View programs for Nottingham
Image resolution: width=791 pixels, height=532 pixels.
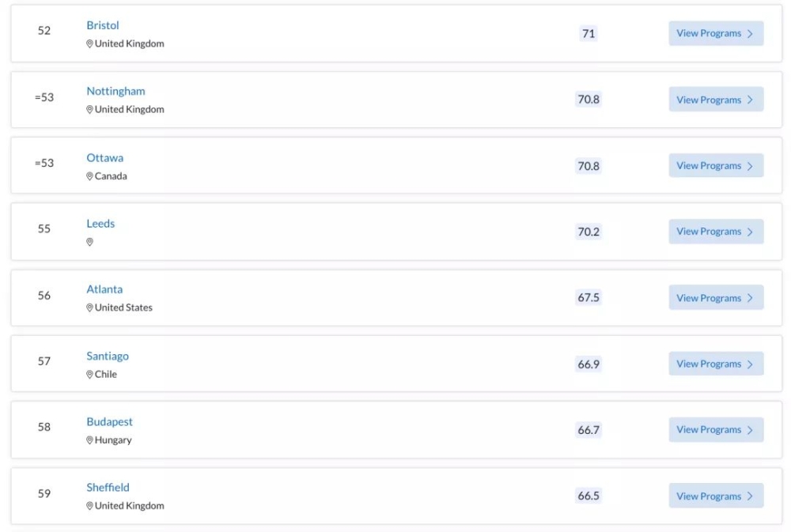pyautogui.click(x=716, y=100)
